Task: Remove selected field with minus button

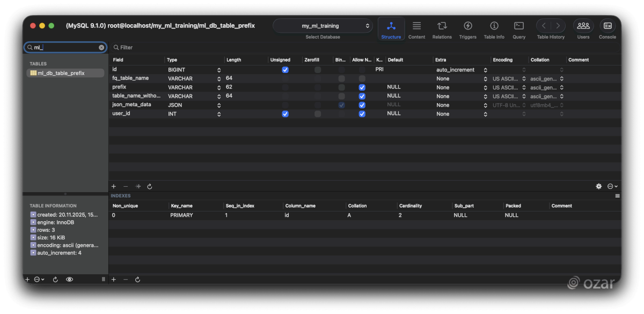Action: pos(126,186)
